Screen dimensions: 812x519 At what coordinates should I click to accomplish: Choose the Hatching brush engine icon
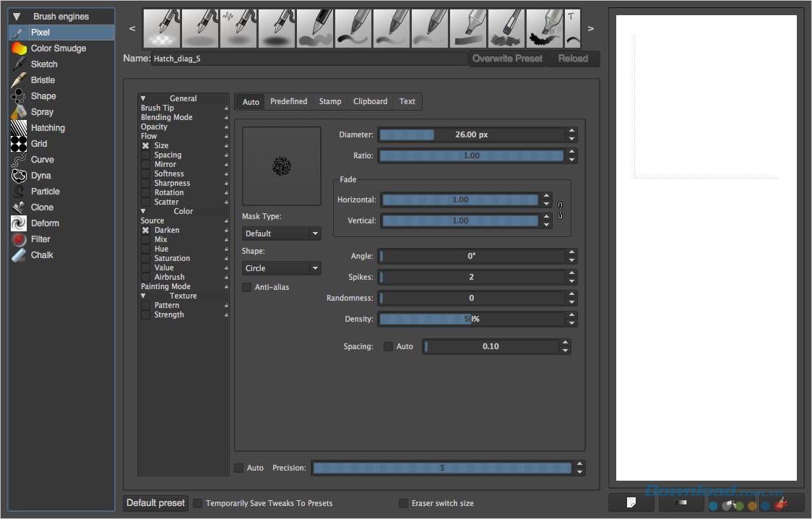[19, 128]
